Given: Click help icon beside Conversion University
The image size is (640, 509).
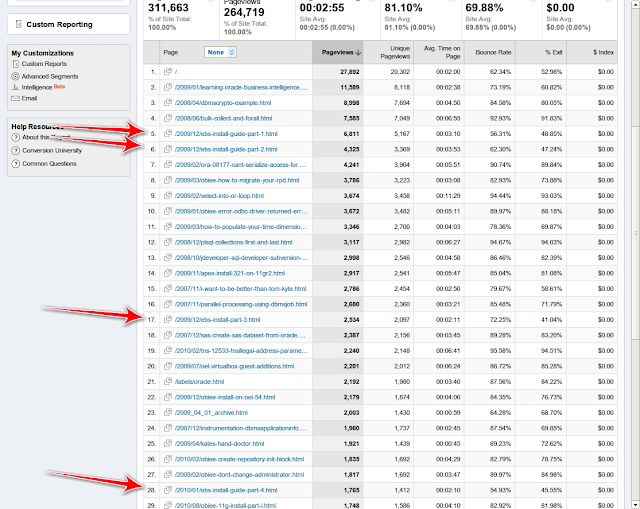Looking at the screenshot, I should [16, 151].
